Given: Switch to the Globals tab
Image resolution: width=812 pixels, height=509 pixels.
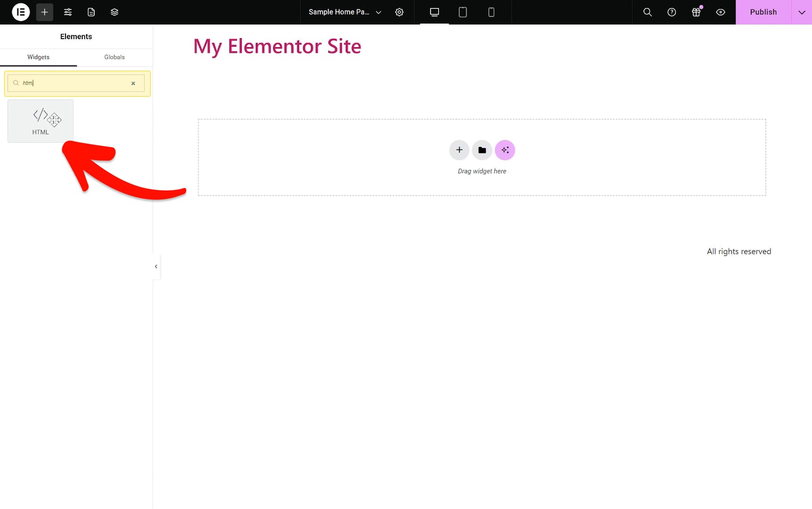Looking at the screenshot, I should pyautogui.click(x=114, y=57).
